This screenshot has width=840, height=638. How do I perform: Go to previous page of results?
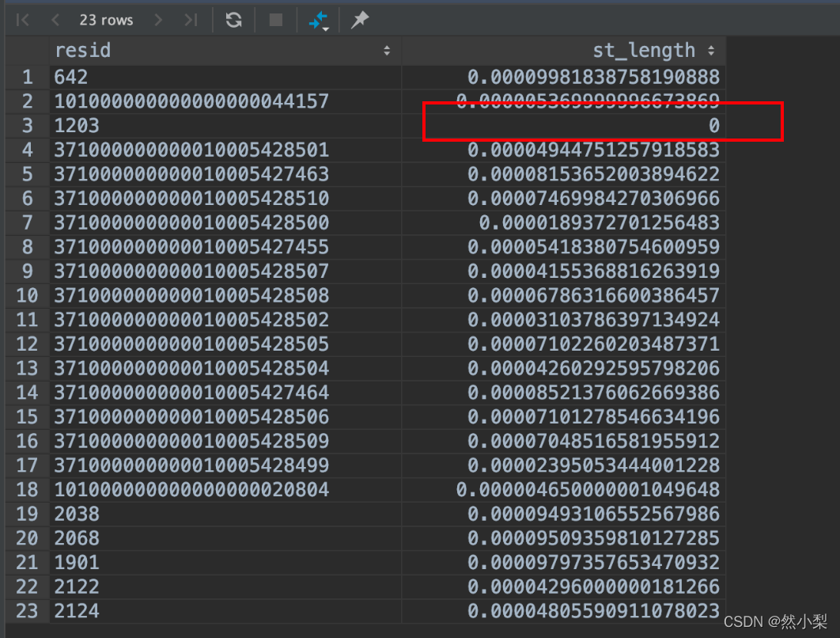pos(55,20)
